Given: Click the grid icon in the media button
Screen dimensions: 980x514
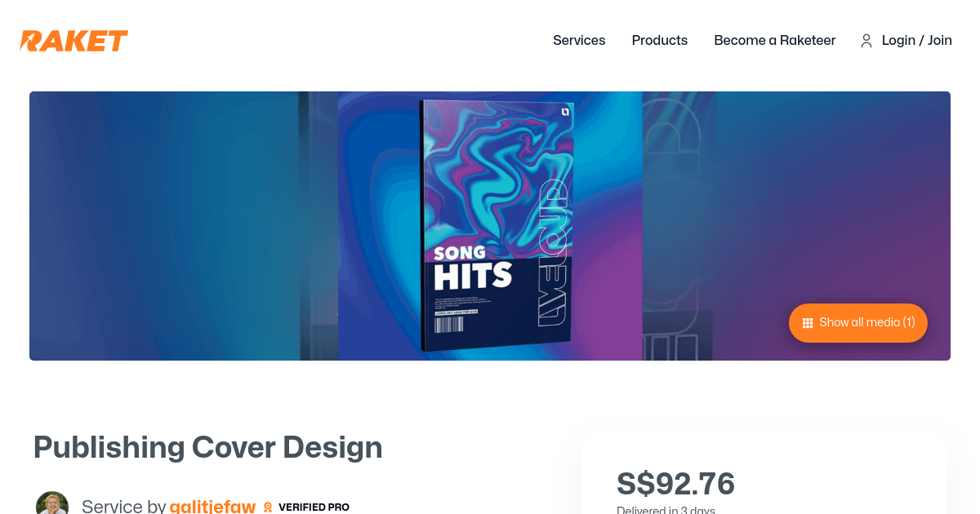Looking at the screenshot, I should (808, 323).
